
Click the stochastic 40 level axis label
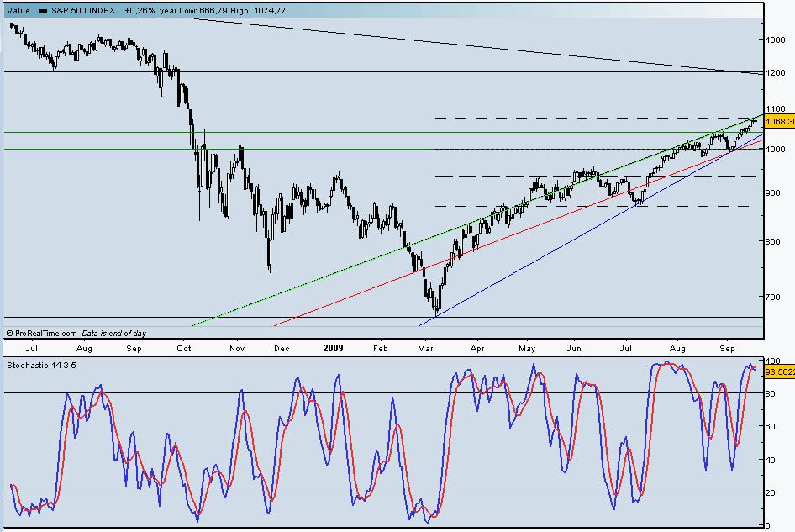(770, 460)
